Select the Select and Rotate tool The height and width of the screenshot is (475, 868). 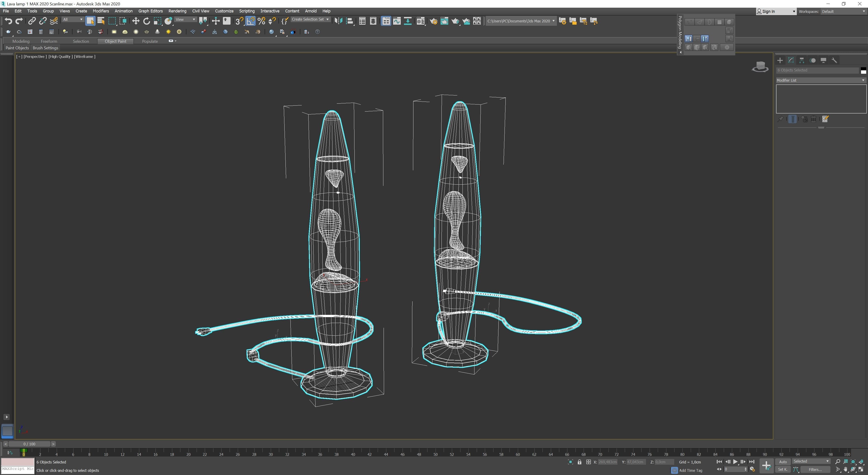(x=146, y=21)
